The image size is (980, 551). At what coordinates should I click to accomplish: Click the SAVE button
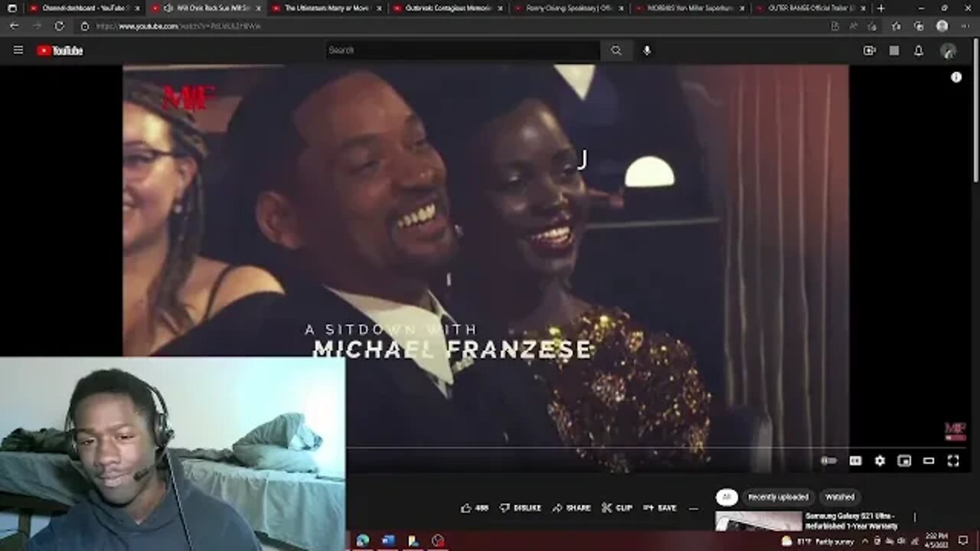pyautogui.click(x=660, y=507)
